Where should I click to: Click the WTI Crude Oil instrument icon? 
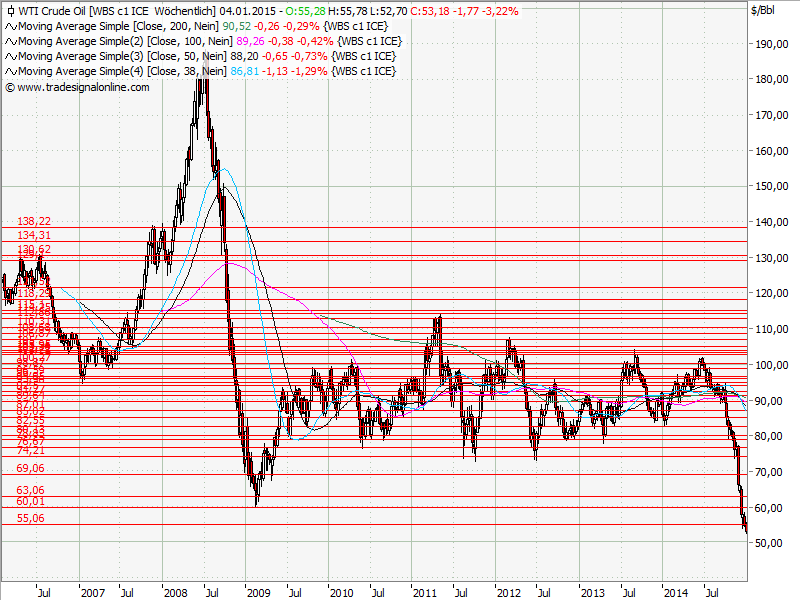pos(10,11)
